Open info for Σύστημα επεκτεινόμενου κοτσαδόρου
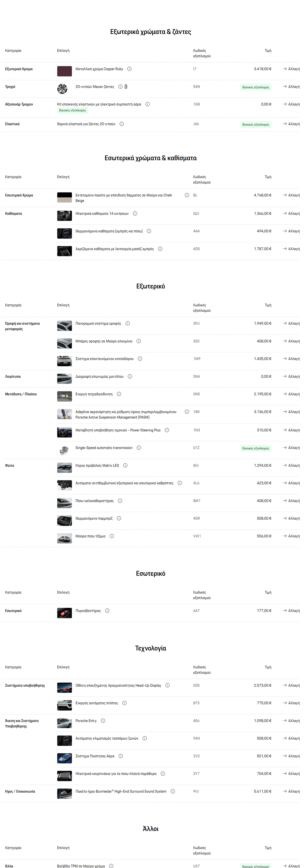This screenshot has height=868, width=308. click(x=140, y=359)
